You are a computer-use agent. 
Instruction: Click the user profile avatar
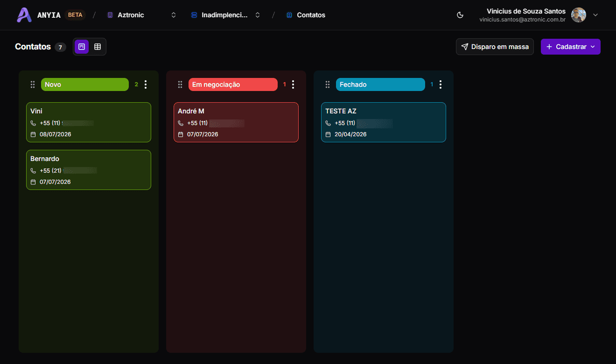(579, 15)
